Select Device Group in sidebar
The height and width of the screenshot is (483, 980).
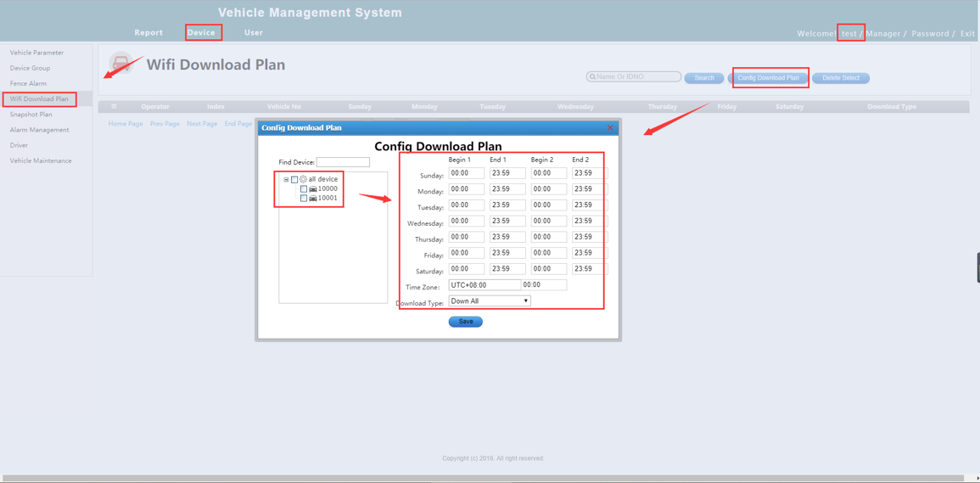point(30,68)
